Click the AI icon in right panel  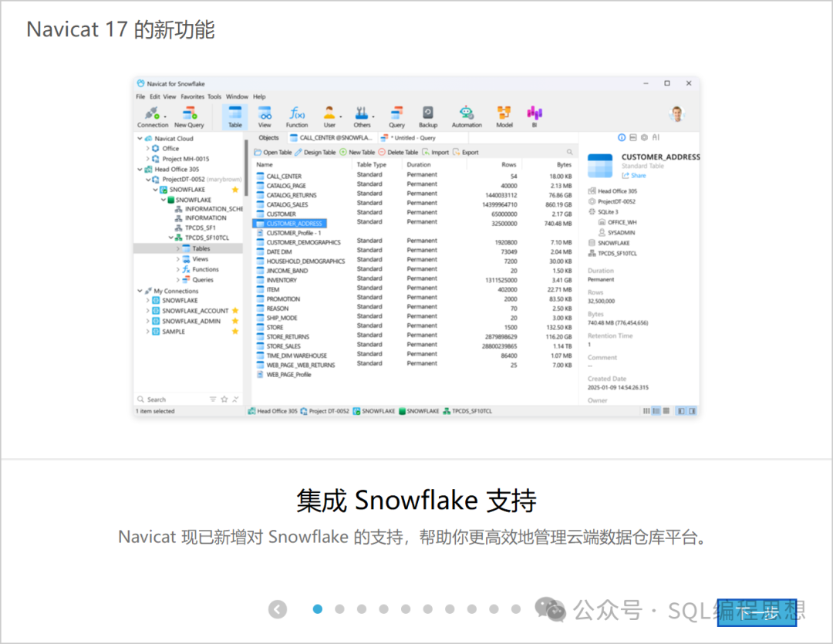point(656,137)
